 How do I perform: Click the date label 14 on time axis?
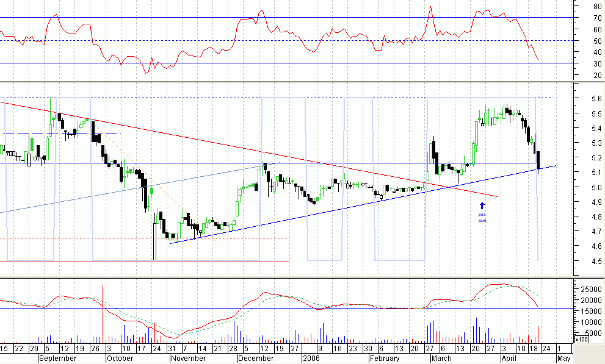pyautogui.click(x=202, y=349)
